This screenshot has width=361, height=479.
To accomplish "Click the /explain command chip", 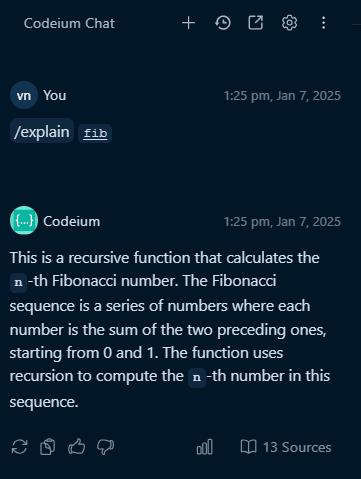I will pyautogui.click(x=42, y=132).
